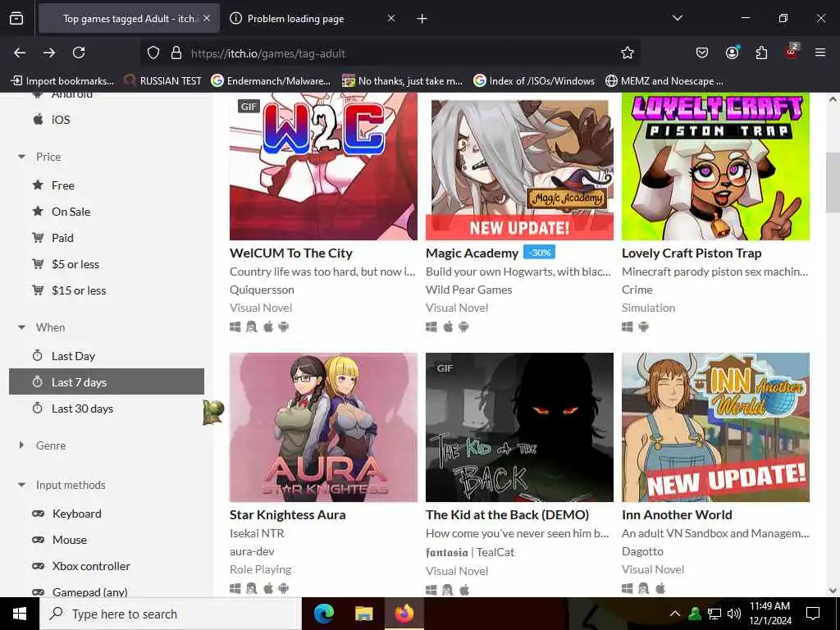Deselect the Last 7 days filter
The width and height of the screenshot is (840, 630).
[x=107, y=382]
